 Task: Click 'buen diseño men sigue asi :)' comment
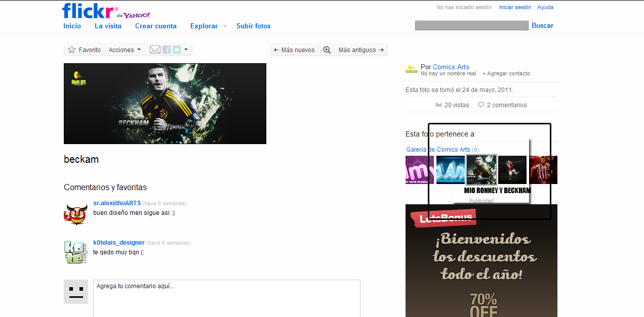[134, 213]
